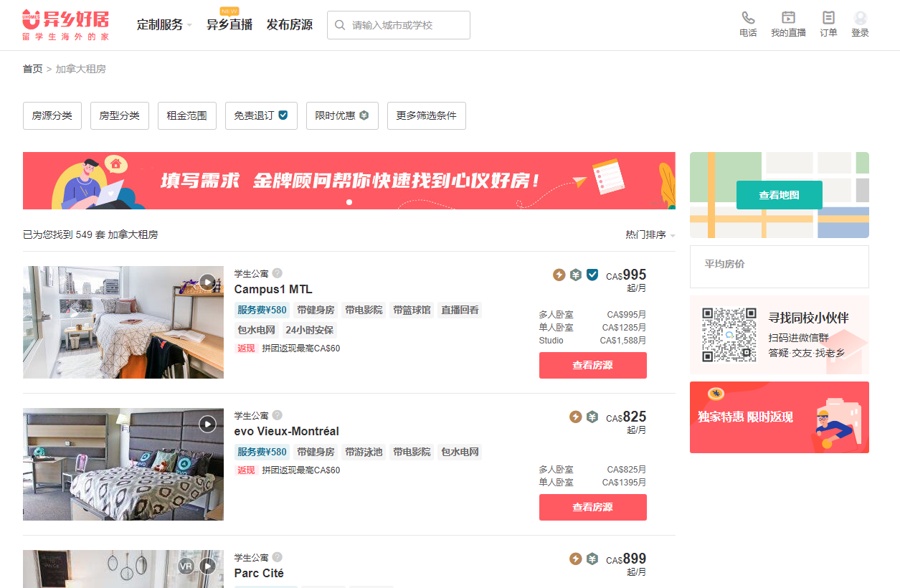Select 异乡直播 in the navigation menu
The height and width of the screenshot is (588, 900).
[x=228, y=24]
